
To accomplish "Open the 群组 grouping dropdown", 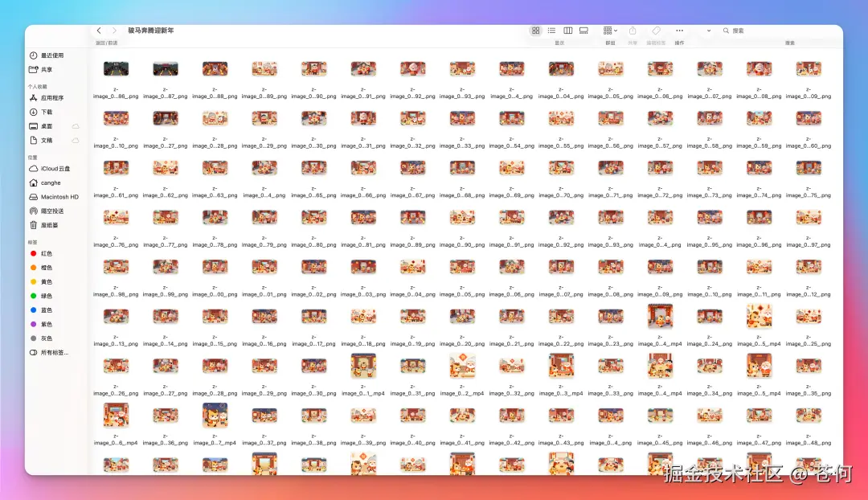I will click(610, 31).
